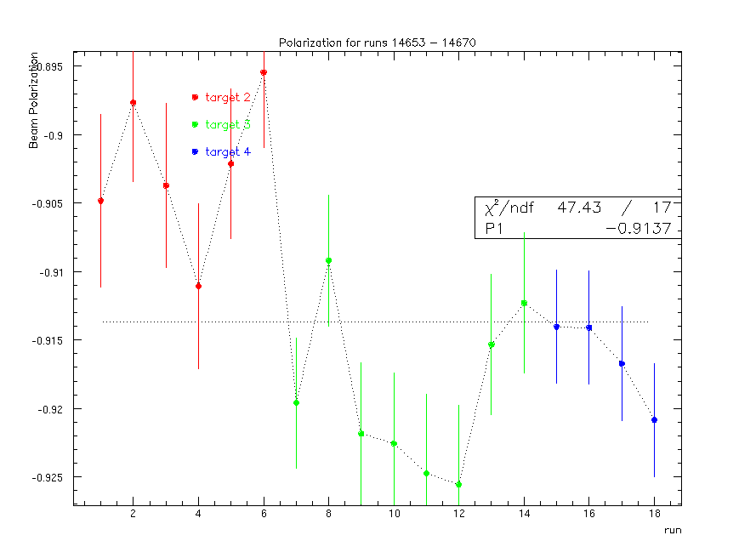The height and width of the screenshot is (558, 756).
Task: Click the plot title 'Polarization for runs 14653 – 14670'
Action: (377, 43)
